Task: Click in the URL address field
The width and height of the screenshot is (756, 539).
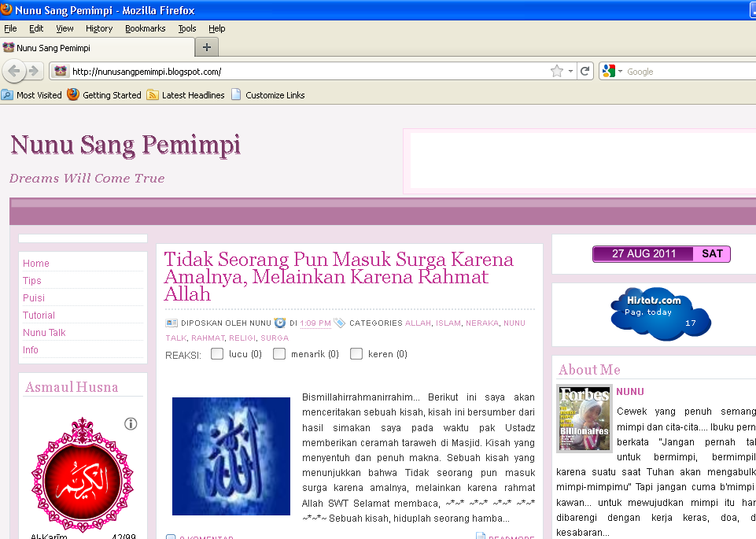Action: [308, 72]
